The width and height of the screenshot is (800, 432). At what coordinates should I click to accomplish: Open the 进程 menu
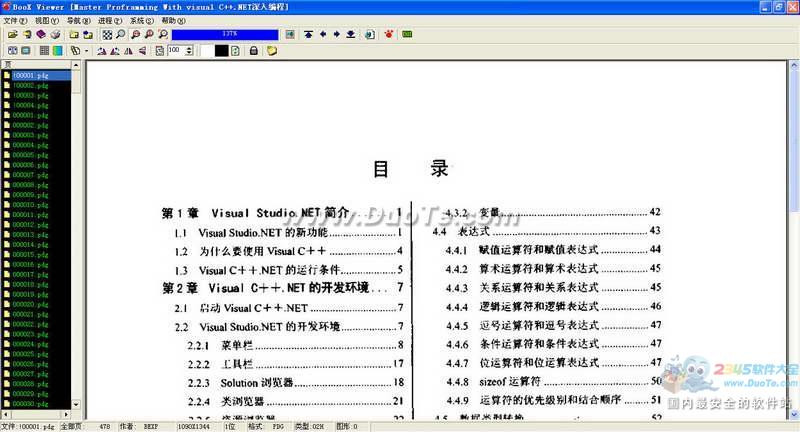click(x=110, y=21)
